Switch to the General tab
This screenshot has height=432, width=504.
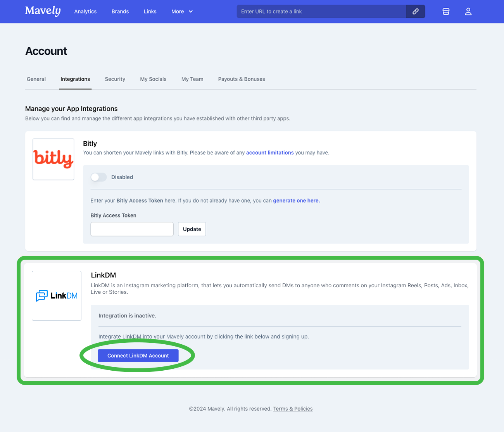(36, 79)
